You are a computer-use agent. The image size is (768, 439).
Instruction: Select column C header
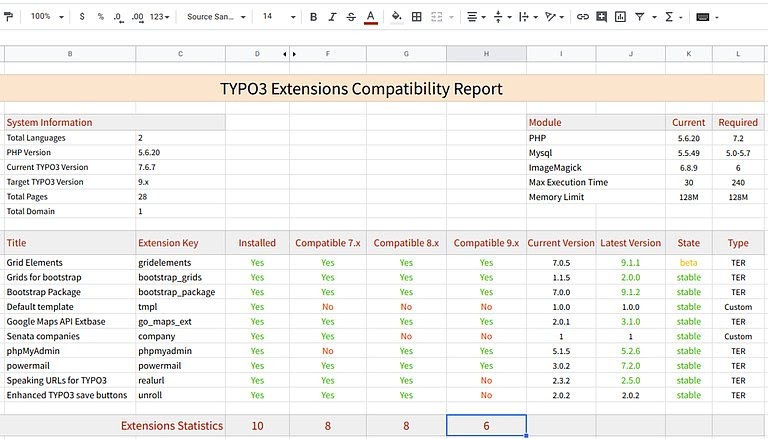[x=180, y=54]
